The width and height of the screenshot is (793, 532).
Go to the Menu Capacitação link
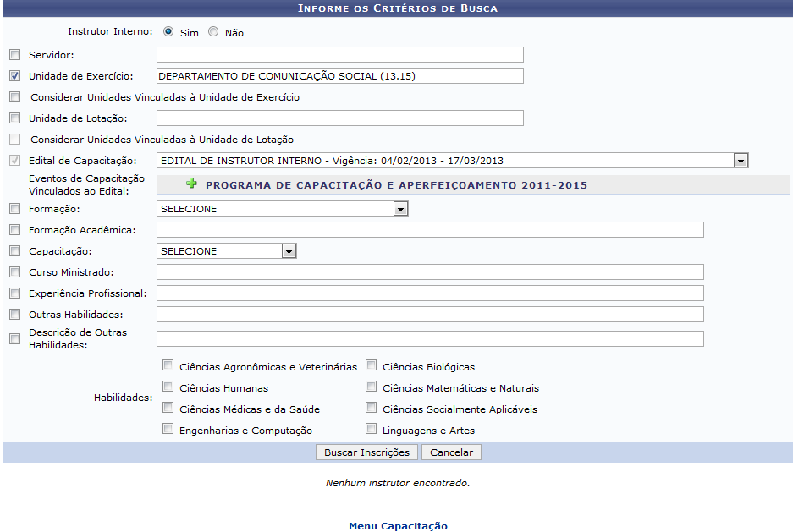point(398,526)
